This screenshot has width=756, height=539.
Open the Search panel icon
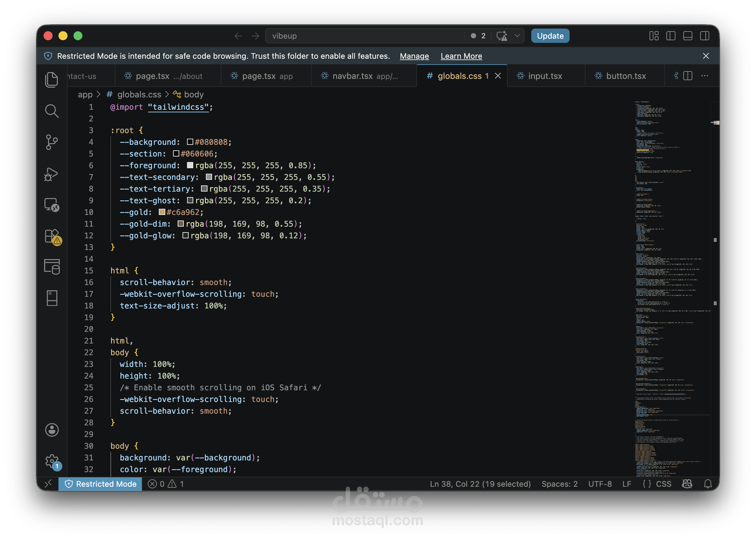pos(51,111)
